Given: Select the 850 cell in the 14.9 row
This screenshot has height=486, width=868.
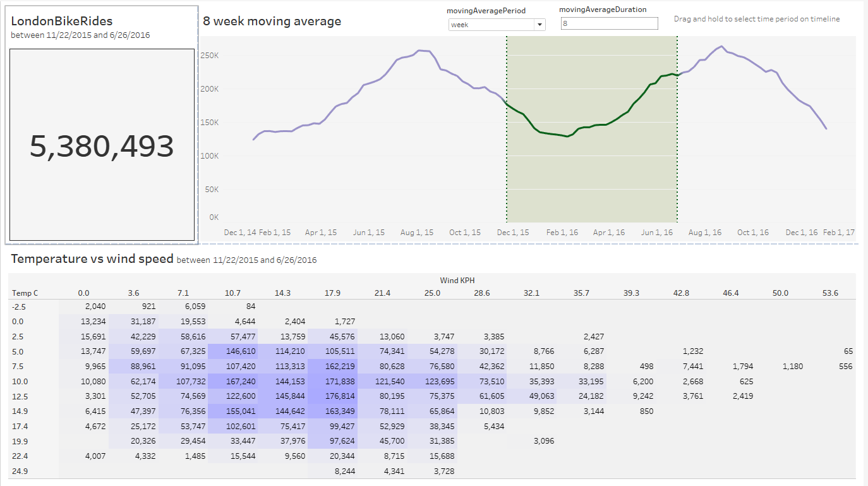Looking at the screenshot, I should coord(631,411).
